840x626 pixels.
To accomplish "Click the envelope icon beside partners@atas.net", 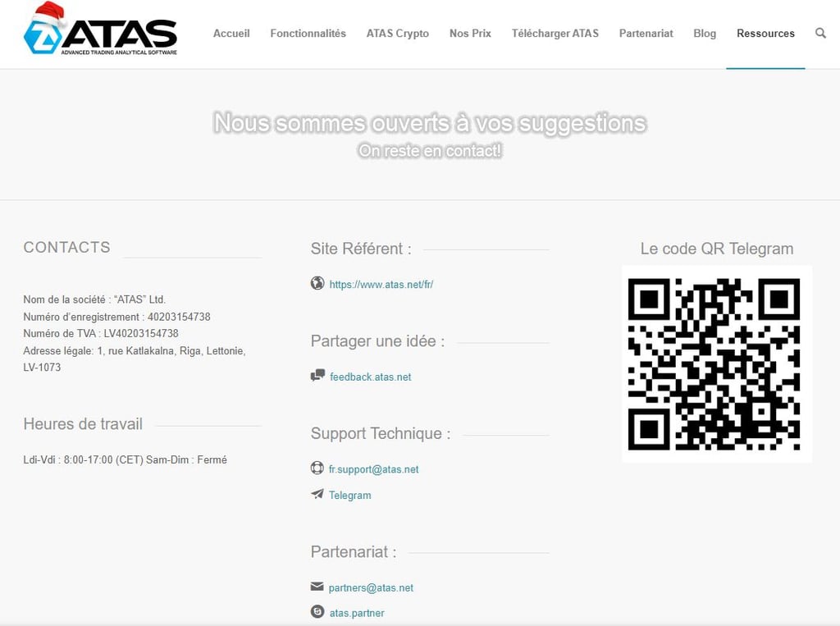I will point(317,586).
